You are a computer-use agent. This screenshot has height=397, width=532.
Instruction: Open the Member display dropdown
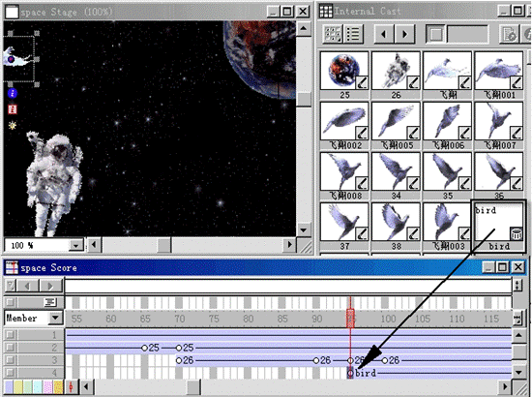(x=55, y=319)
